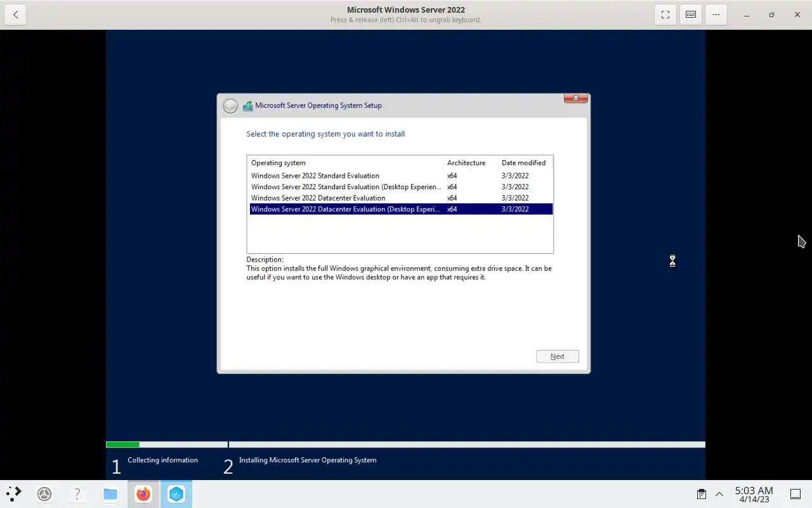Image resolution: width=812 pixels, height=508 pixels.
Task: Open the send keys keyboard menu
Action: pos(691,15)
